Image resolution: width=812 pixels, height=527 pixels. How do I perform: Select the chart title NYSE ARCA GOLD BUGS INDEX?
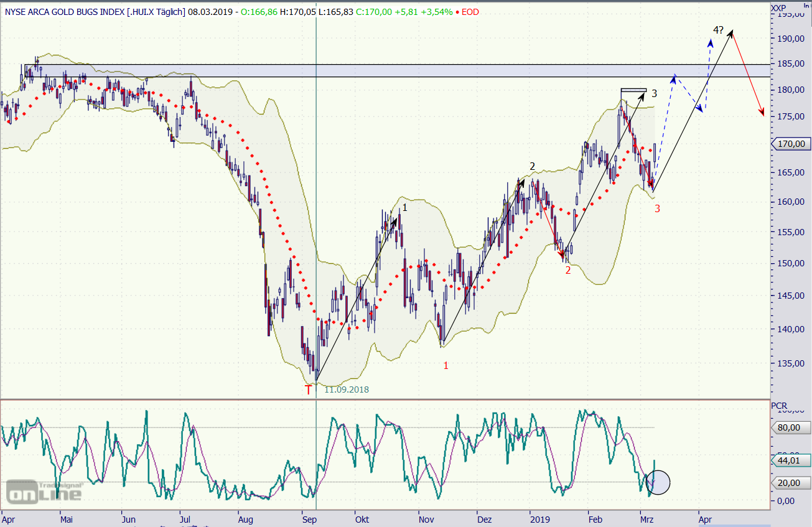coord(65,12)
